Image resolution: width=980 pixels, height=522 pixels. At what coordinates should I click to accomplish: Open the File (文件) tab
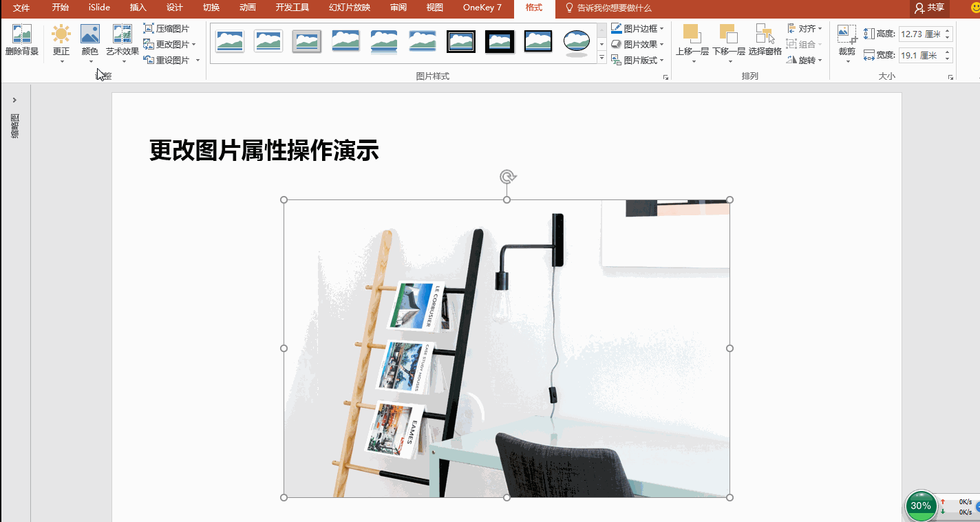[x=21, y=8]
